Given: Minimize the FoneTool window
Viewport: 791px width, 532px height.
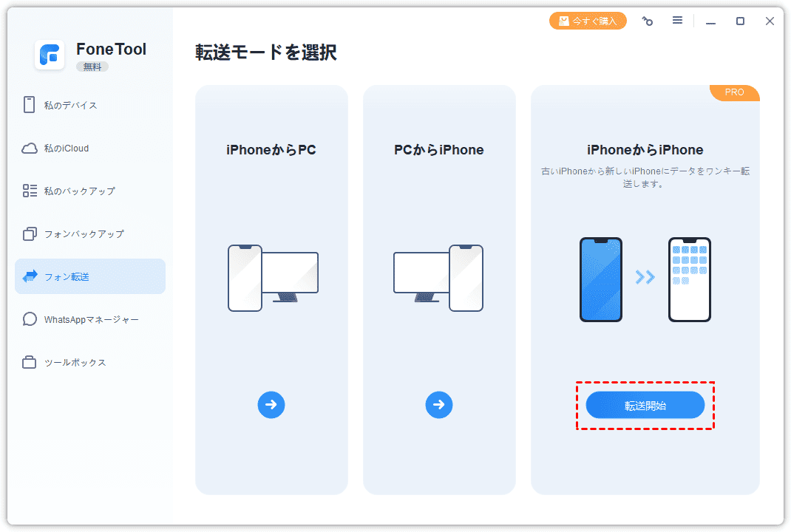Looking at the screenshot, I should pyautogui.click(x=710, y=21).
